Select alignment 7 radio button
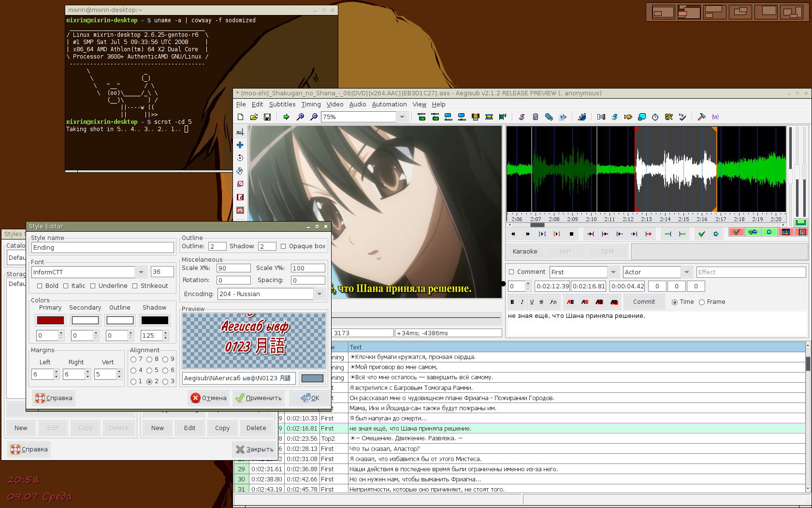This screenshot has height=508, width=812. [x=133, y=359]
